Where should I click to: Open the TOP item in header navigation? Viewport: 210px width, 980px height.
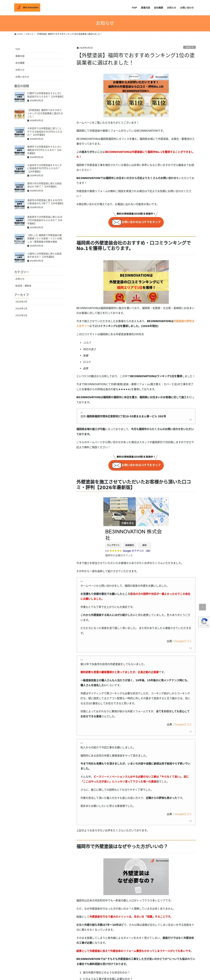[134, 8]
